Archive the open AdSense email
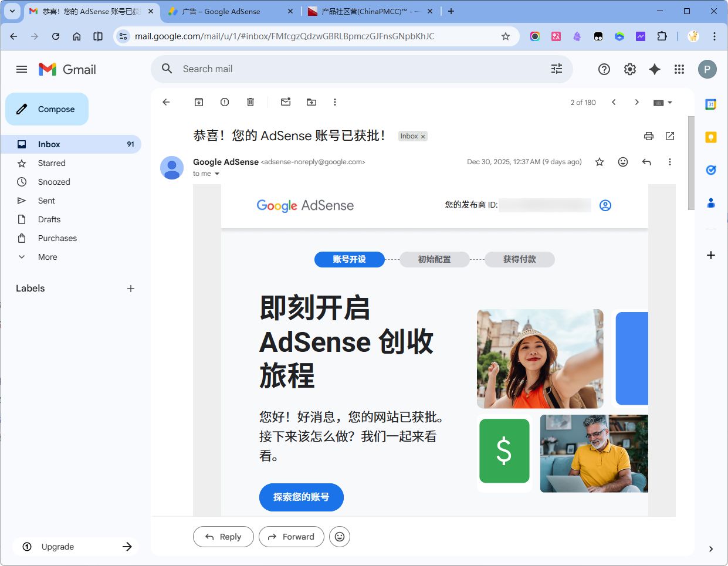This screenshot has height=566, width=728. (199, 102)
